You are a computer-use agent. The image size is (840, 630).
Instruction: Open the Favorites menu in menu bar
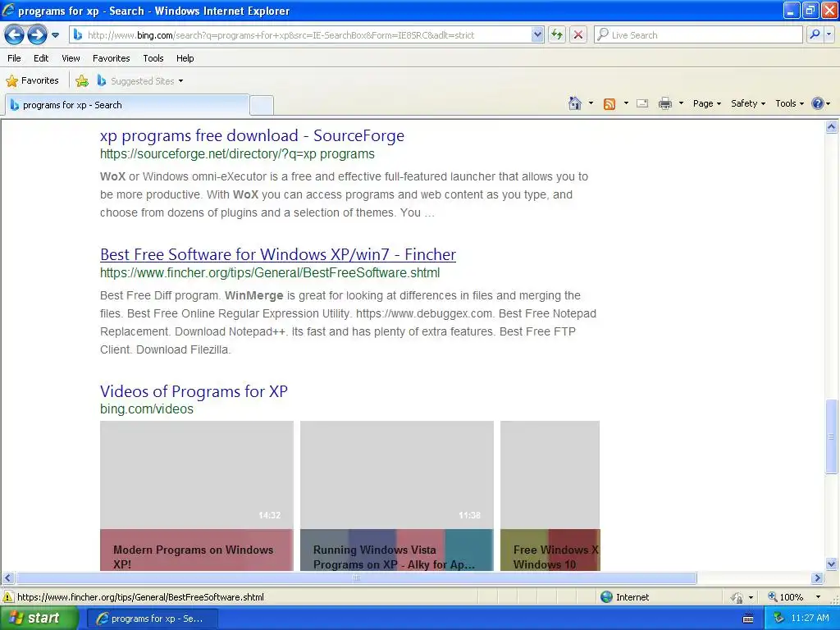[x=111, y=58]
